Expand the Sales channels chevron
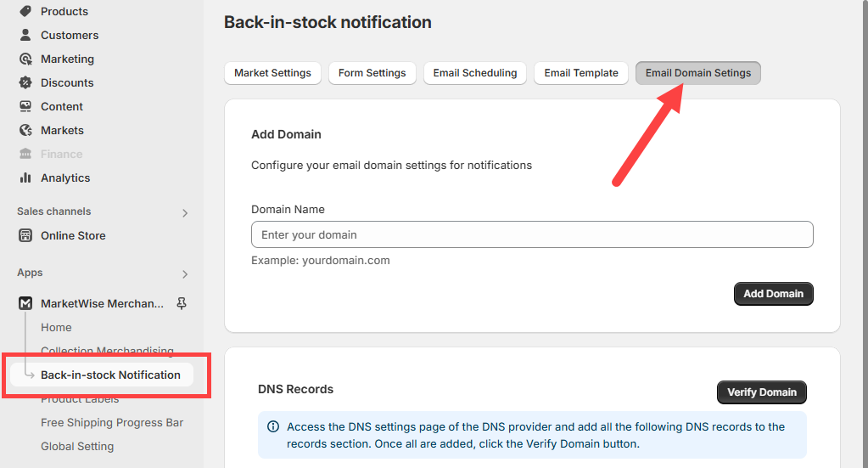 (x=185, y=212)
